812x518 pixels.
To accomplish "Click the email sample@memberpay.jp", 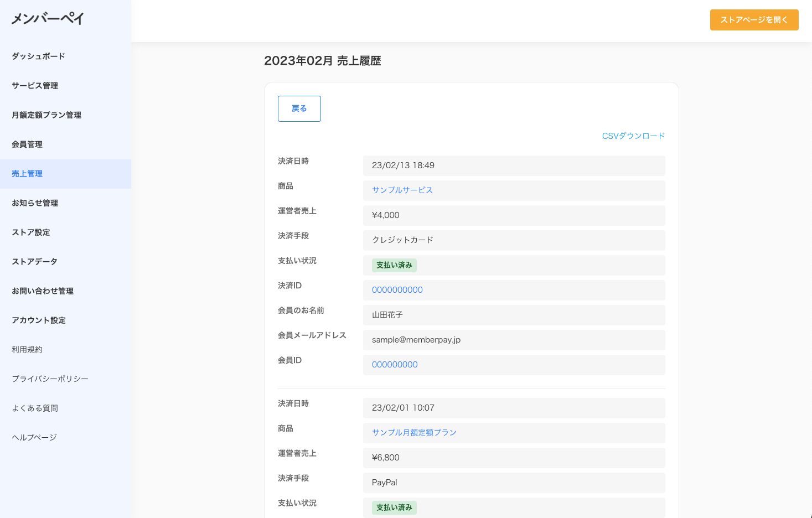I will (x=416, y=340).
